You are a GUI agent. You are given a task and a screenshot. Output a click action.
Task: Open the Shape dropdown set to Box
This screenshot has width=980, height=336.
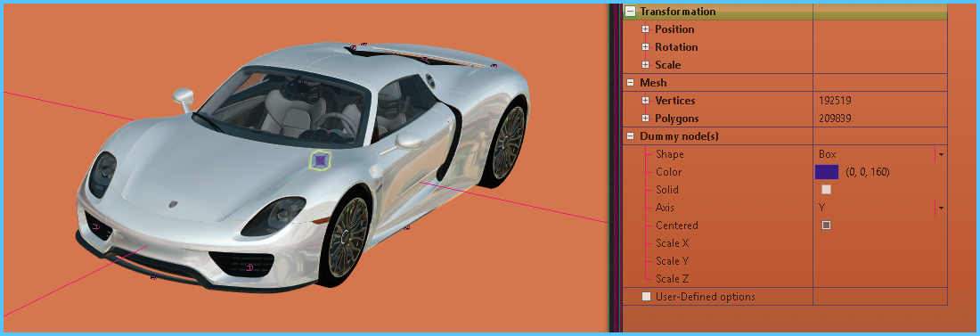(941, 154)
